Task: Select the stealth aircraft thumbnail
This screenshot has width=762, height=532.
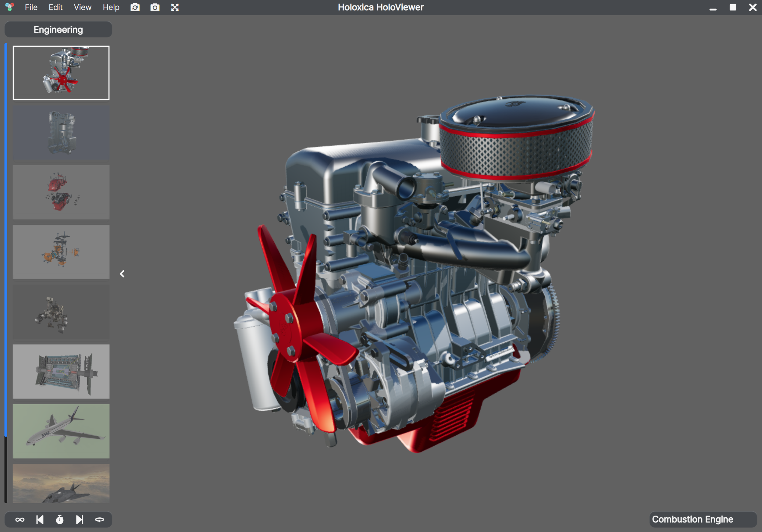Action: (61, 484)
